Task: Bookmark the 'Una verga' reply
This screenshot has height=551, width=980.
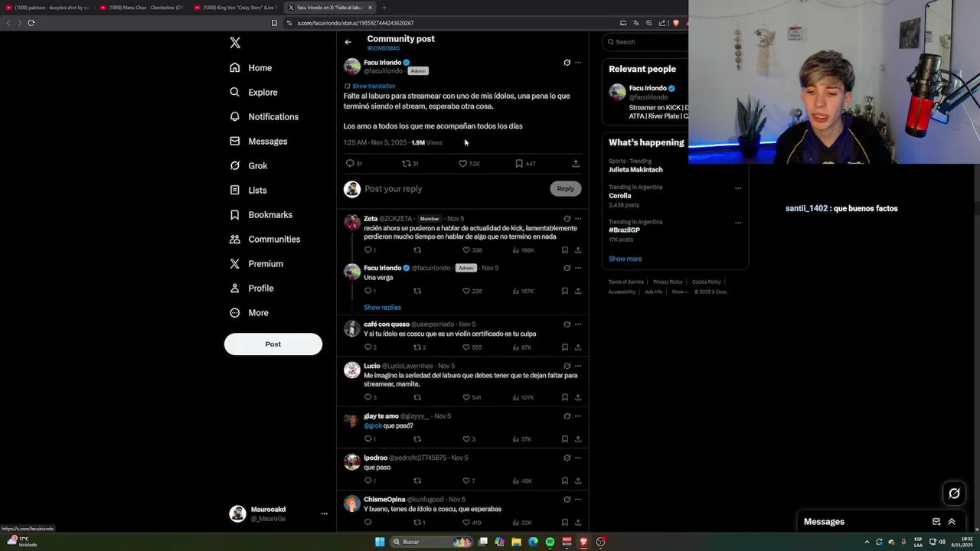Action: click(565, 291)
